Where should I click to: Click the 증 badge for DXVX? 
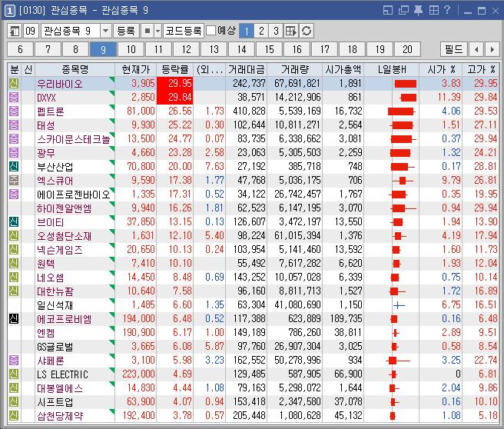point(14,97)
